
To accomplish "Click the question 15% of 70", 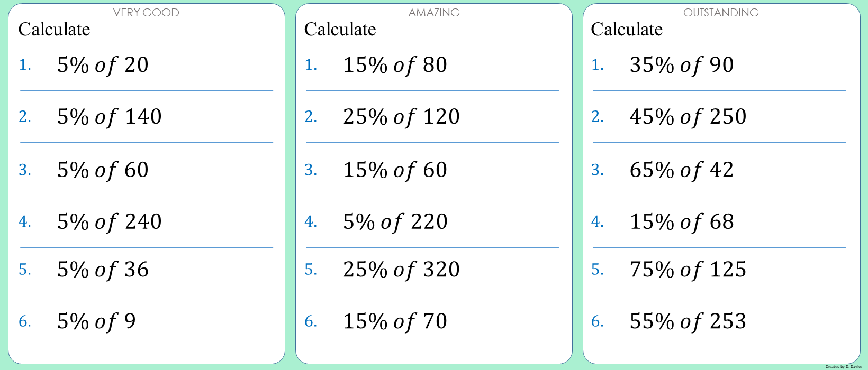I will (395, 321).
